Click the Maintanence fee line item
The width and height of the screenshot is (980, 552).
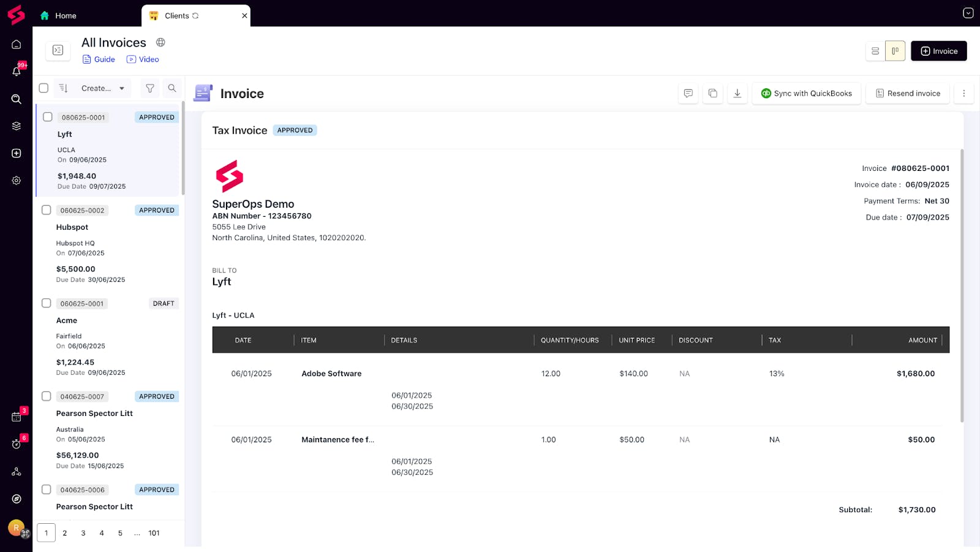pos(337,440)
